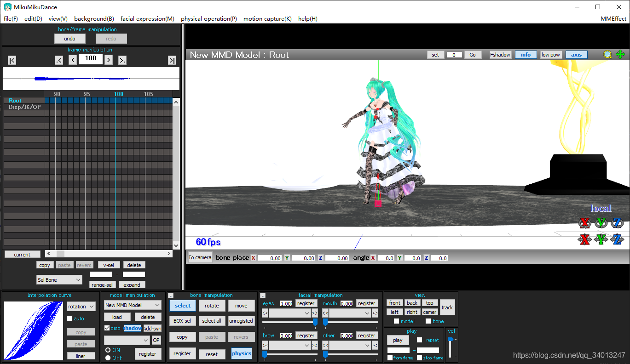Click the upper red X rotation axis icon
Viewport: 630px width, 364px height.
[x=585, y=223]
